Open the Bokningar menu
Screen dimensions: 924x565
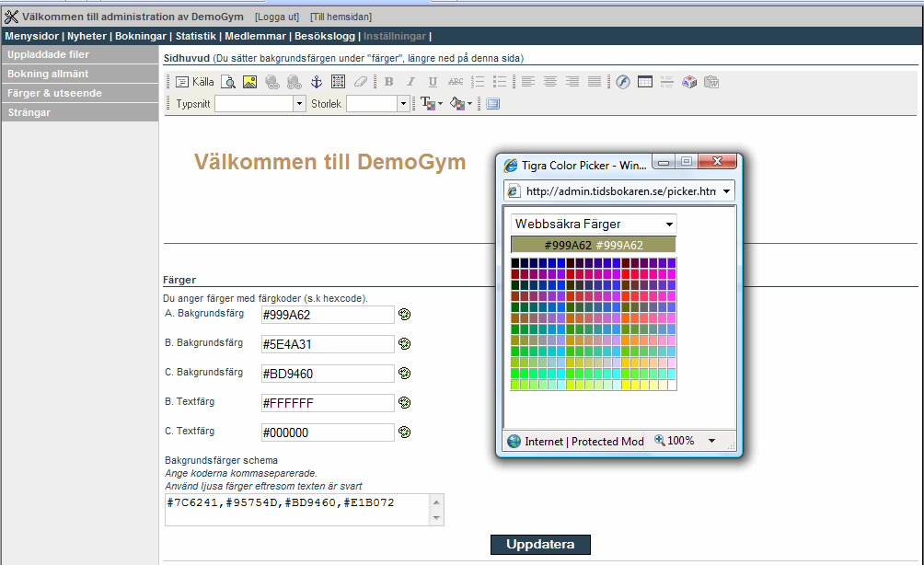tap(141, 36)
